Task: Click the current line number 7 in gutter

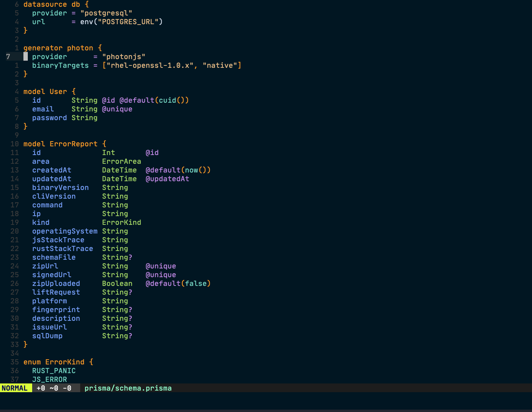Action: pos(8,57)
